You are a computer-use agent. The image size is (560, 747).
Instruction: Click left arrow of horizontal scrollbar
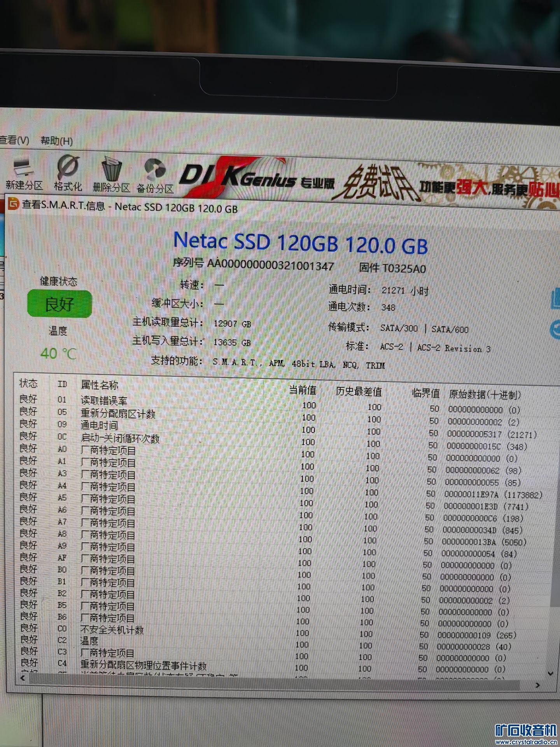[23, 678]
